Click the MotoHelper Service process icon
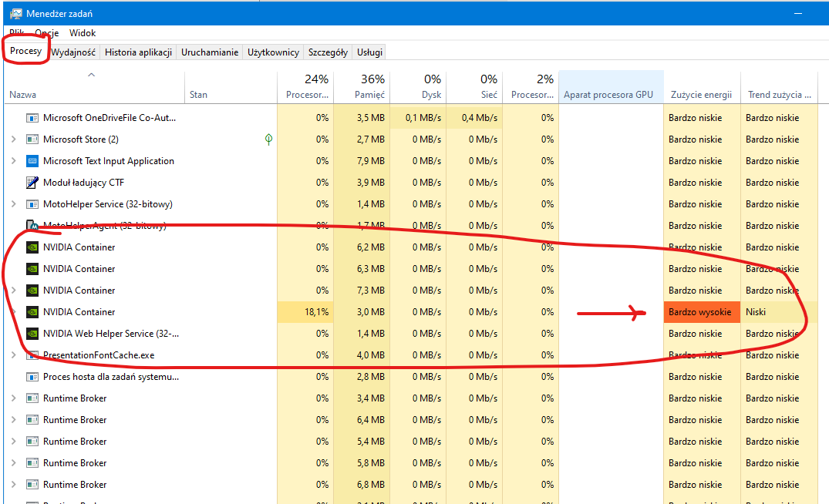 coord(32,204)
